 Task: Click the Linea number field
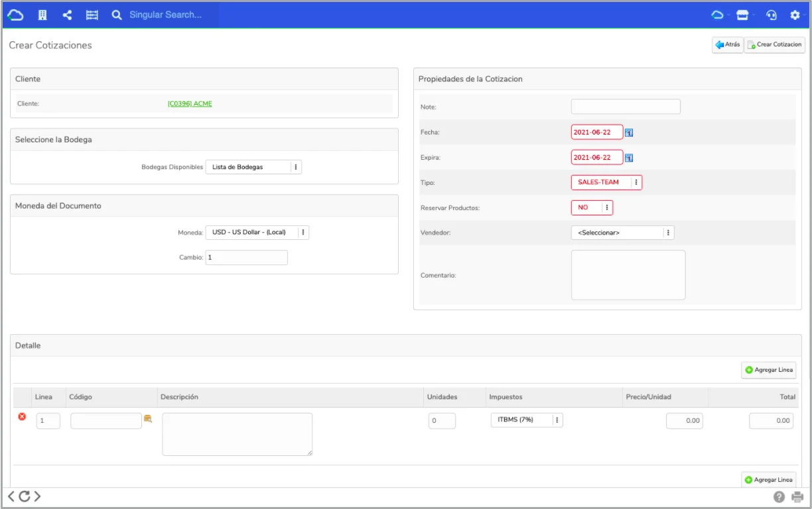[48, 421]
